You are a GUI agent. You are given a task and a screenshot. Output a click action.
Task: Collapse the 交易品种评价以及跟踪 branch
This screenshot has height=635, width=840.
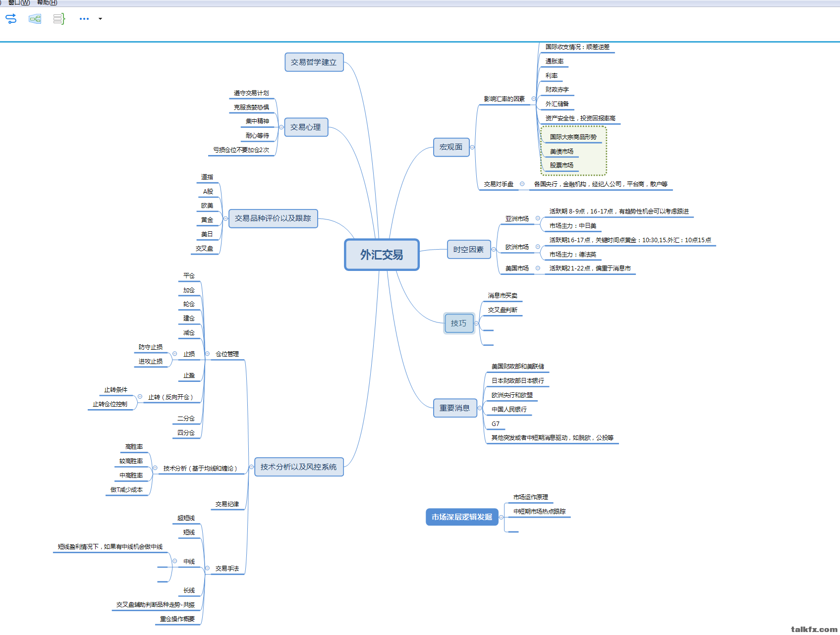(226, 218)
